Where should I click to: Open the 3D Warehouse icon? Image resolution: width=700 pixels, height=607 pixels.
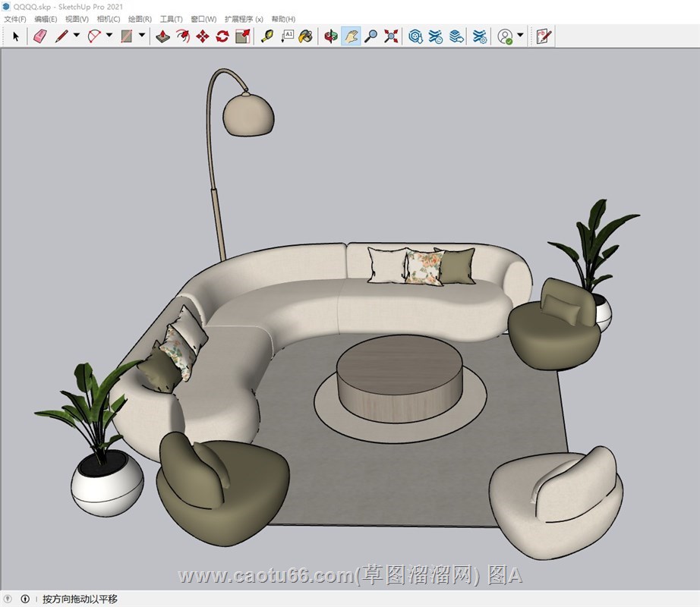[415, 36]
